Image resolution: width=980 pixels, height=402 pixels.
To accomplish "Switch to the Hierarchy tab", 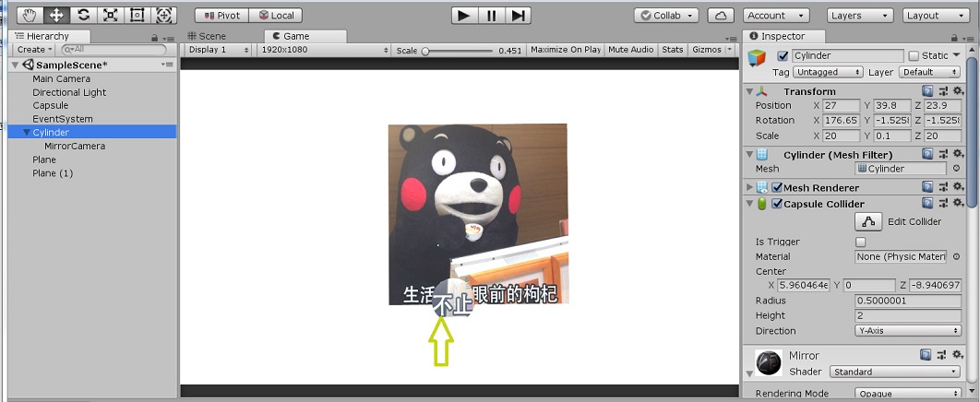I will tap(50, 36).
